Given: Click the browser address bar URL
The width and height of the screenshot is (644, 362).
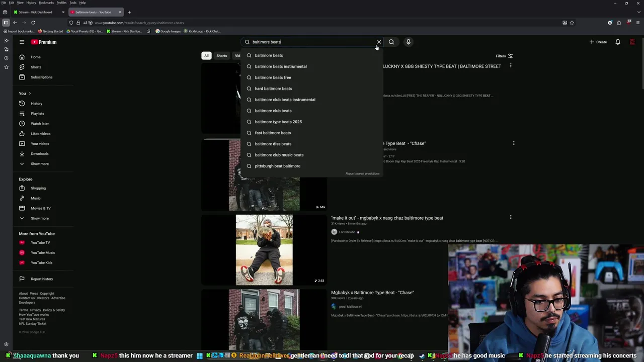Looking at the screenshot, I should [139, 23].
